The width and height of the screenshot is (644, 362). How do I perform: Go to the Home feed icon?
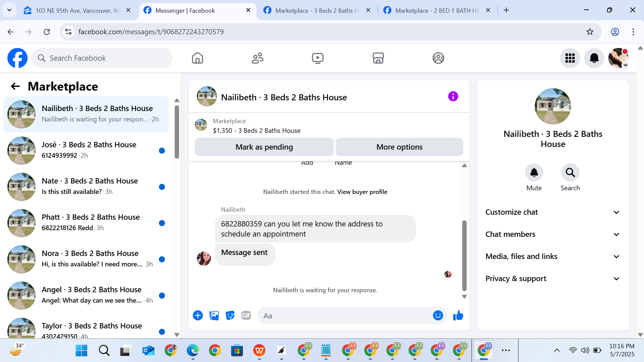click(x=198, y=58)
